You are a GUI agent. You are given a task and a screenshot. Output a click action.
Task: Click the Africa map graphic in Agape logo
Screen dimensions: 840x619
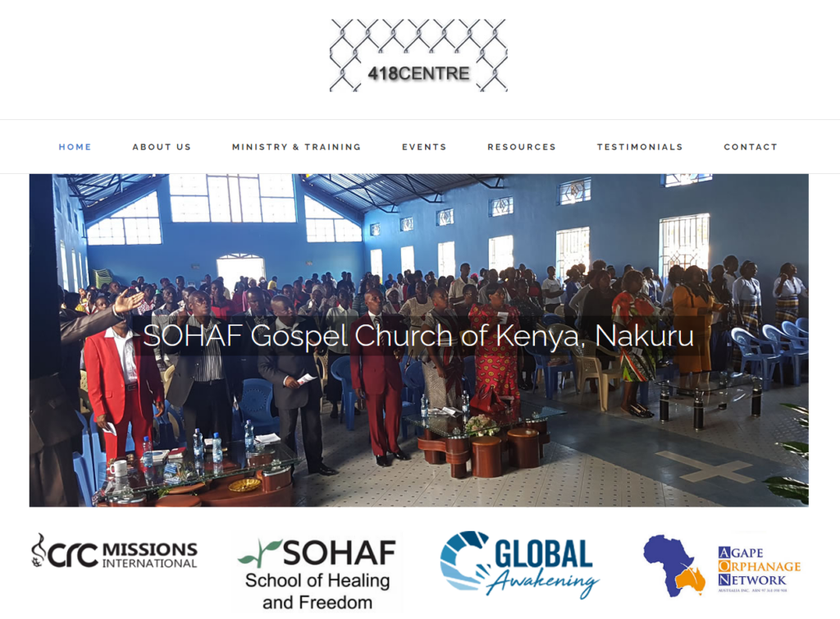(x=673, y=566)
